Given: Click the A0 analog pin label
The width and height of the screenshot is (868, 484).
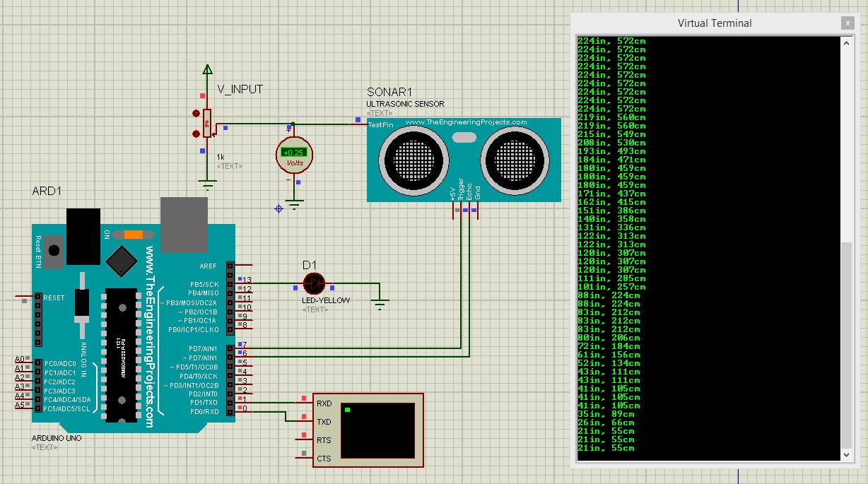Looking at the screenshot, I should (x=20, y=359).
